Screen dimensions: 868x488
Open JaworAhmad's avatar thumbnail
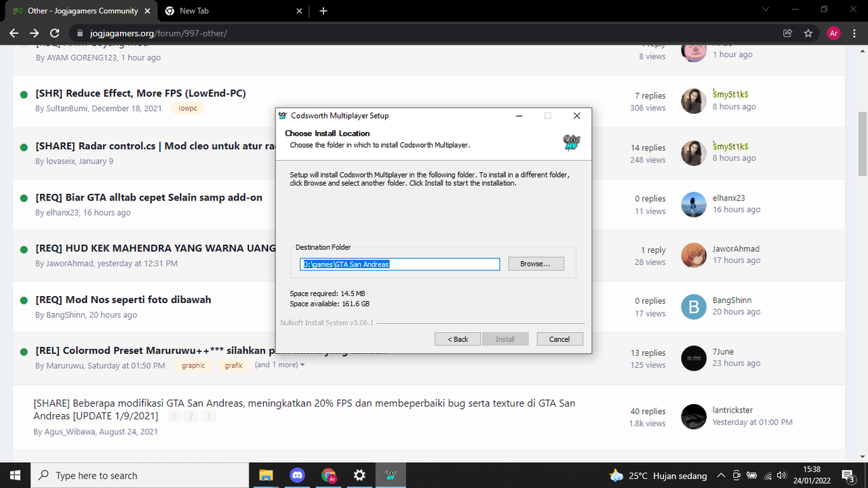click(x=694, y=256)
